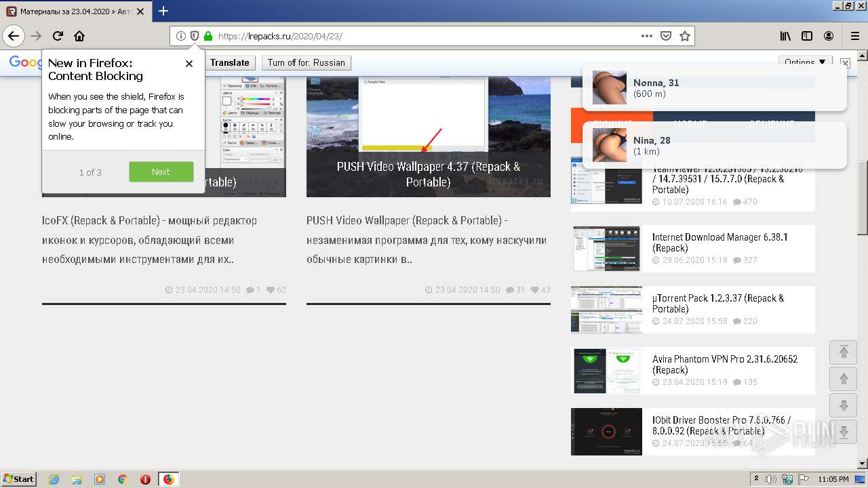Save the page to Pocket
The height and width of the screenshot is (488, 868).
point(666,36)
